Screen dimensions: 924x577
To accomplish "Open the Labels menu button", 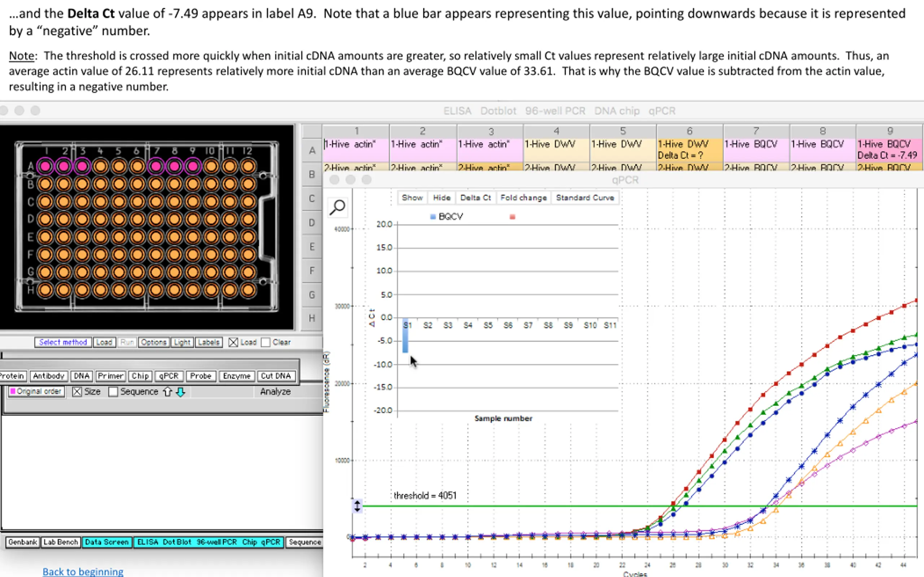I will (209, 342).
